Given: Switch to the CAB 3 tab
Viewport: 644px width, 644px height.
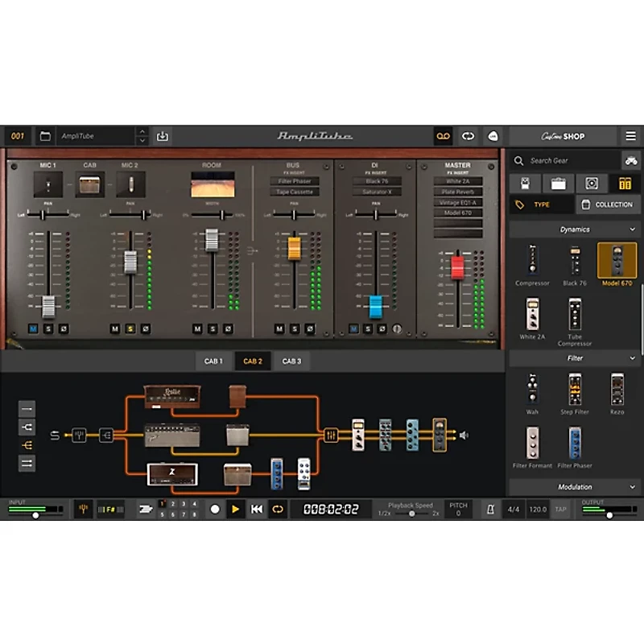Looking at the screenshot, I should coord(290,361).
